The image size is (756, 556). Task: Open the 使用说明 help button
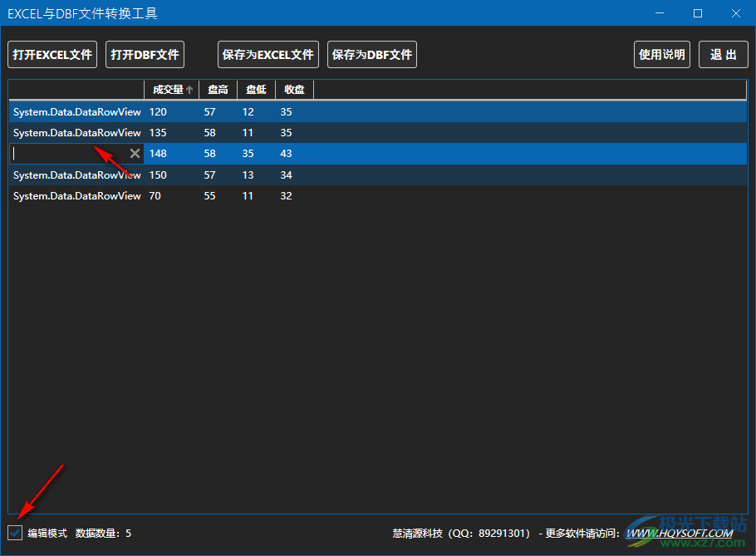point(661,55)
